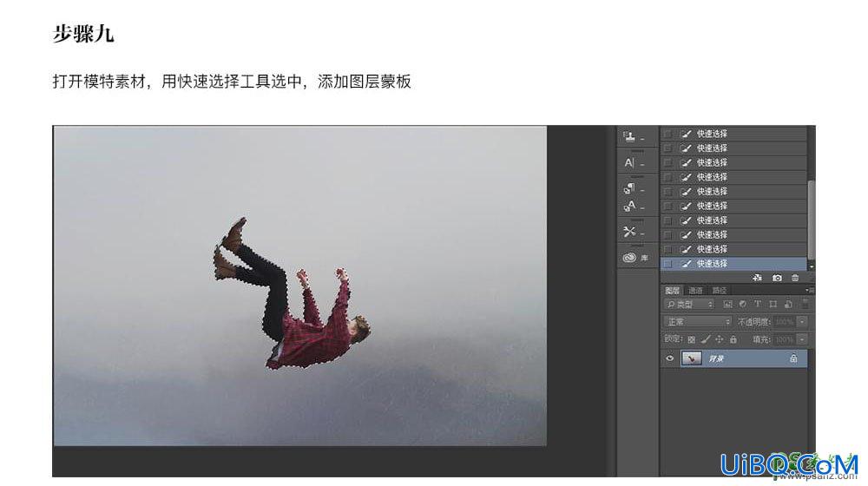Click History panel scroll-down arrow

(x=812, y=266)
